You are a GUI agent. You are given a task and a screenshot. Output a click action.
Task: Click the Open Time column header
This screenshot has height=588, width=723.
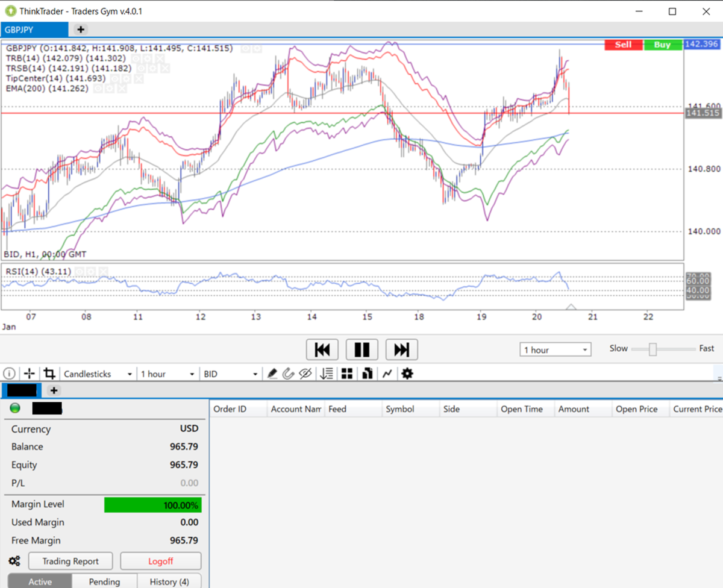point(526,409)
